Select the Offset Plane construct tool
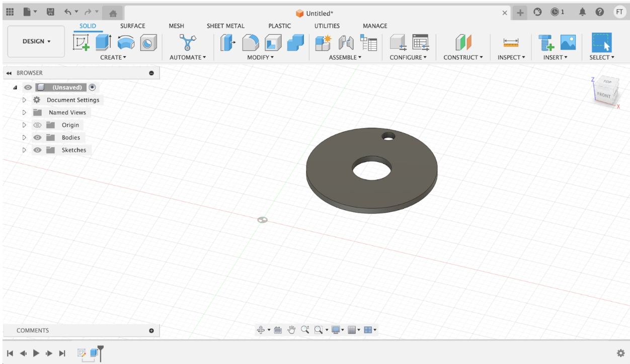Image resolution: width=630 pixels, height=364 pixels. (463, 43)
